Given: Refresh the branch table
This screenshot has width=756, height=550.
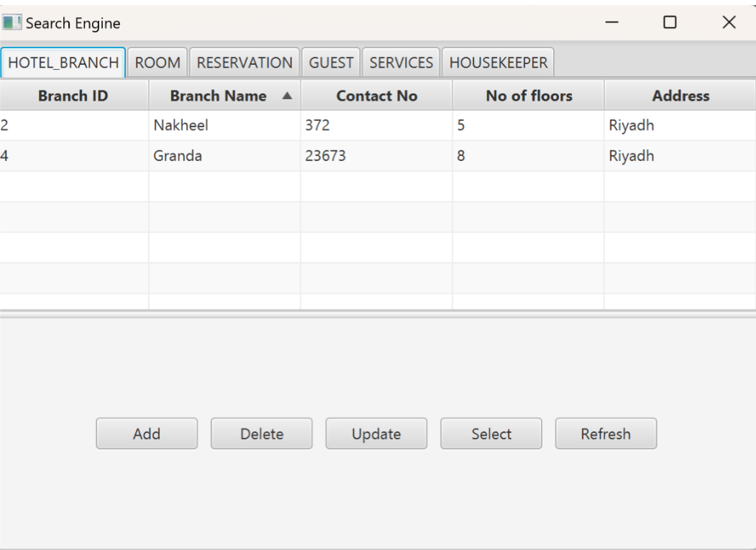Looking at the screenshot, I should 606,433.
